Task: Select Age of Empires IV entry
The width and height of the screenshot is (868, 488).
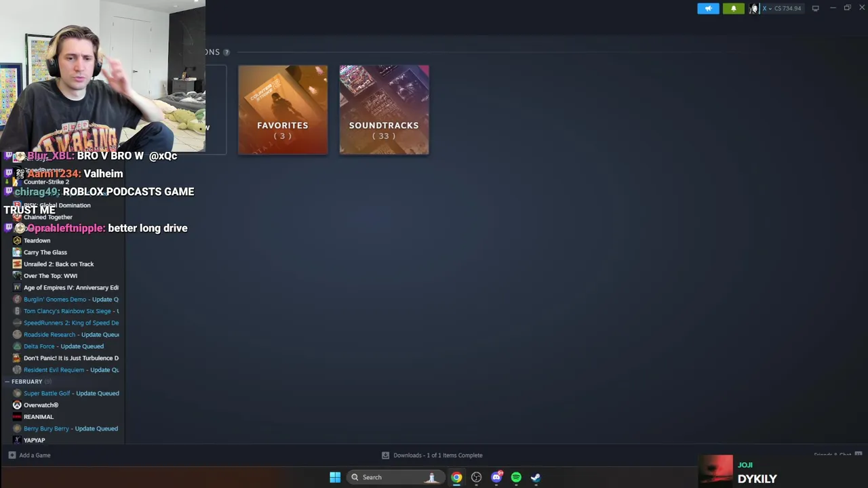Action: pos(71,287)
